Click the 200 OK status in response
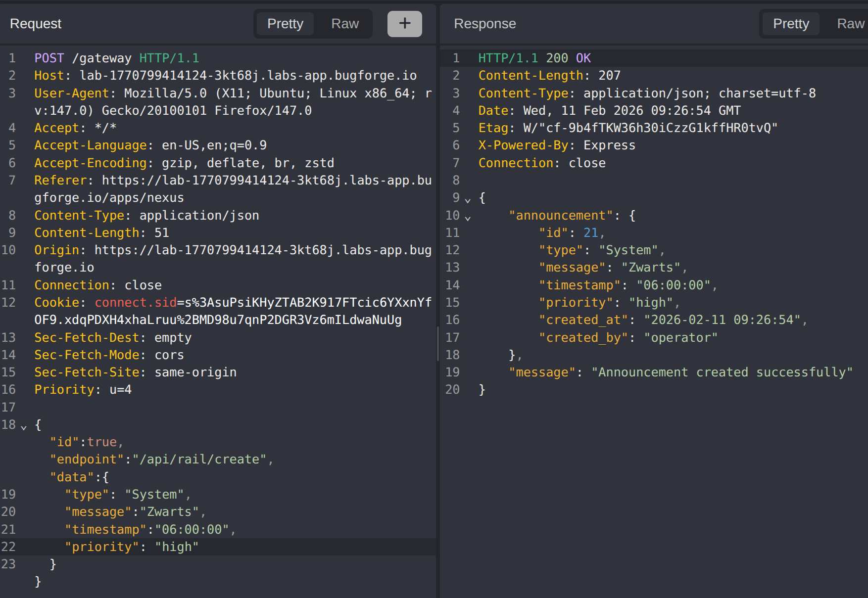 (568, 58)
